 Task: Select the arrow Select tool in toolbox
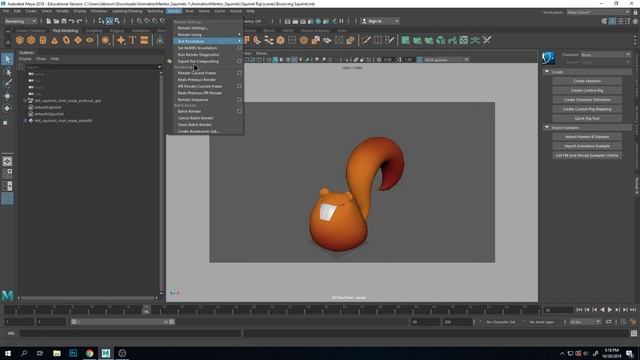pos(7,59)
